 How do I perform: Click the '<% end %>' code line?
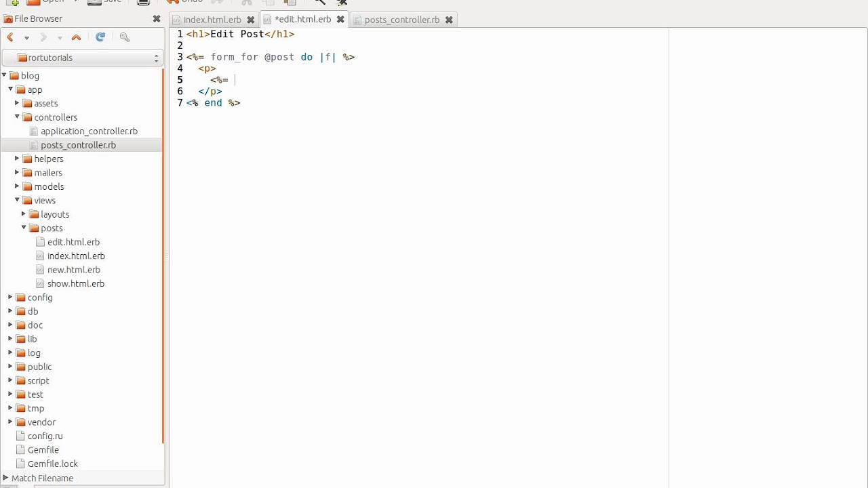(213, 103)
